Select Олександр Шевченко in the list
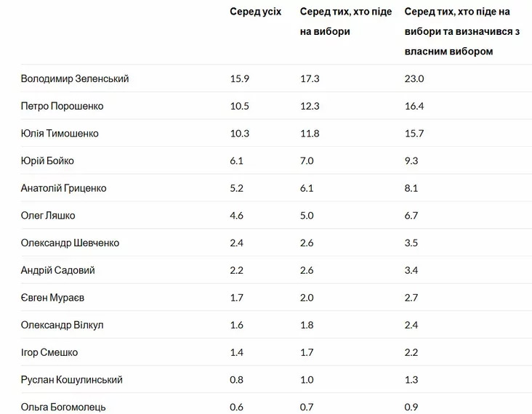 [70, 243]
